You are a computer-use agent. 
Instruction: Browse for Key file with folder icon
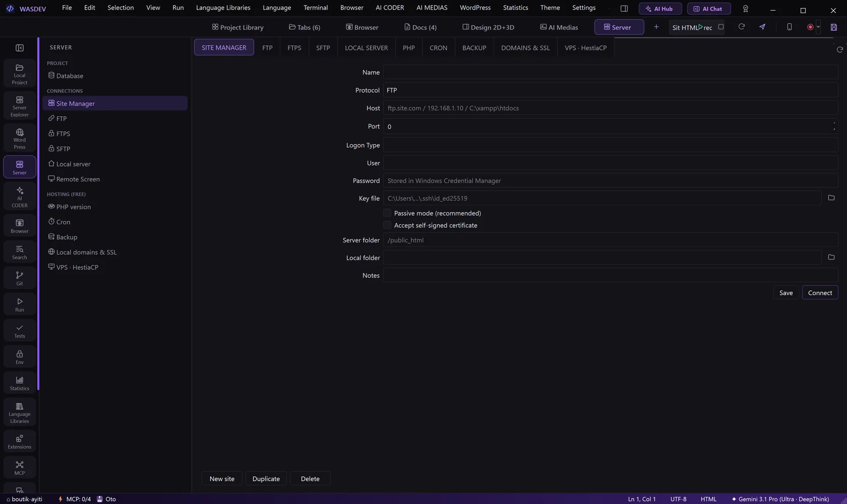pos(831,198)
